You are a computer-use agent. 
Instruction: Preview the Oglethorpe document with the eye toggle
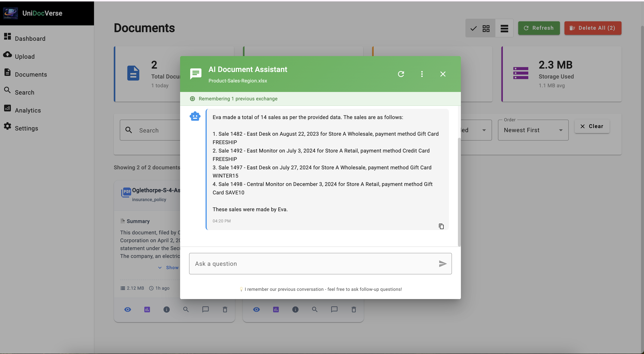click(128, 309)
